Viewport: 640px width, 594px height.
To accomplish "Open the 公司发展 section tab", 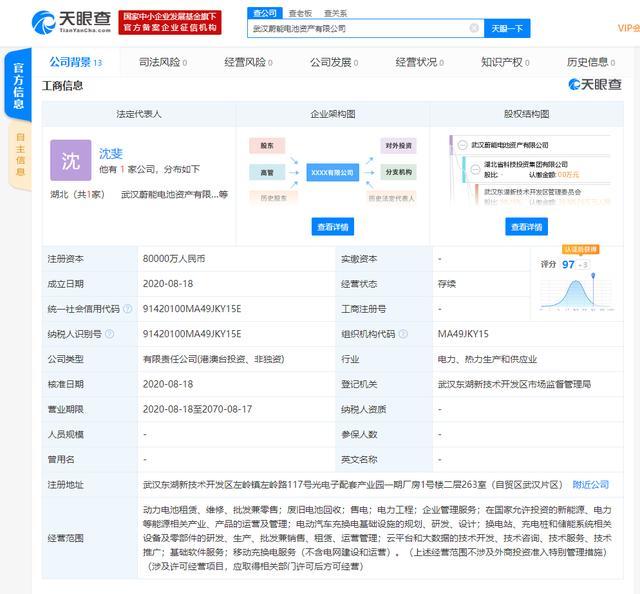I will [334, 62].
